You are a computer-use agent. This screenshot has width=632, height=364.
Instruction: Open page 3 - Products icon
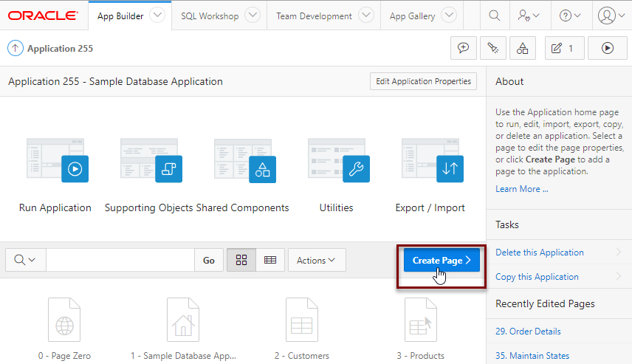[x=421, y=320]
